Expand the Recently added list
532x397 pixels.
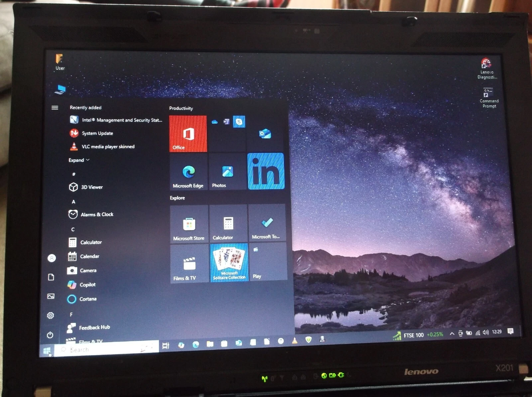tap(79, 160)
